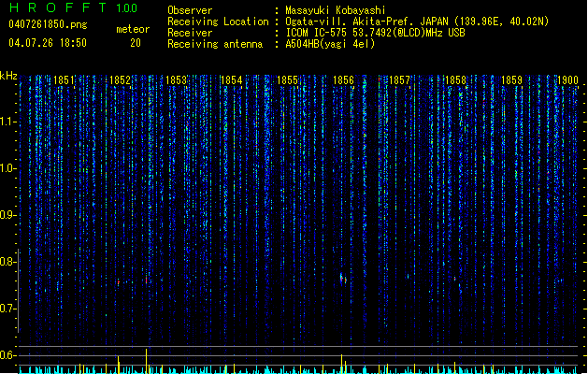The height and width of the screenshot is (374, 588).
Task: Click the 0.9 kHz axis label
Action: tap(7, 215)
